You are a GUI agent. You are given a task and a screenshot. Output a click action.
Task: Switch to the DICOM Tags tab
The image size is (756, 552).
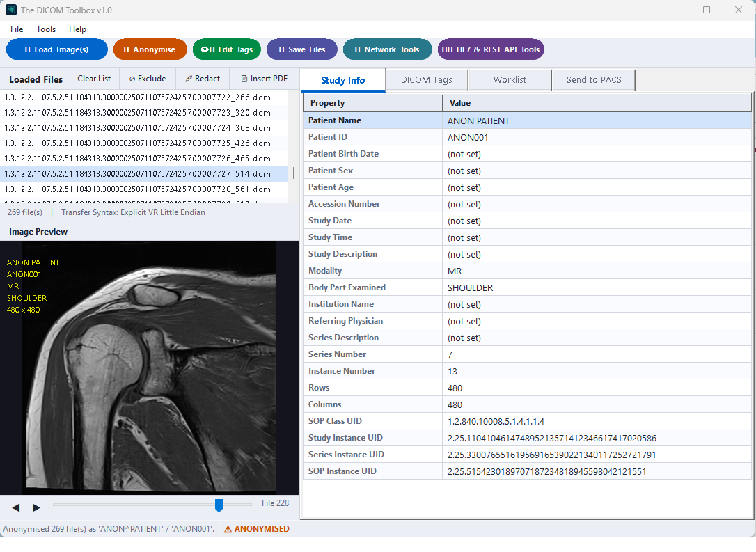pyautogui.click(x=427, y=80)
